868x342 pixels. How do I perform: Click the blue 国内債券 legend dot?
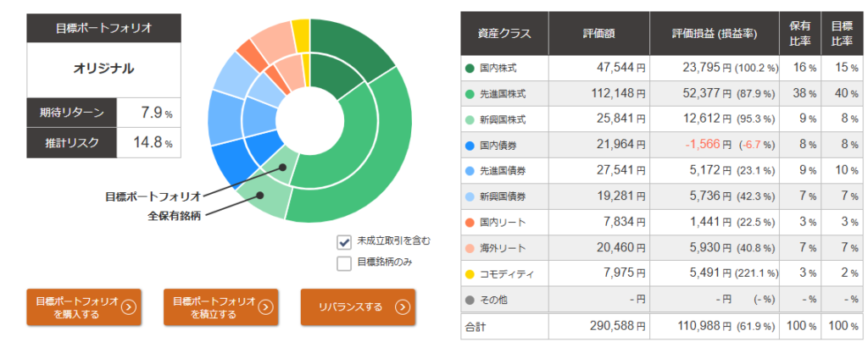tap(470, 146)
